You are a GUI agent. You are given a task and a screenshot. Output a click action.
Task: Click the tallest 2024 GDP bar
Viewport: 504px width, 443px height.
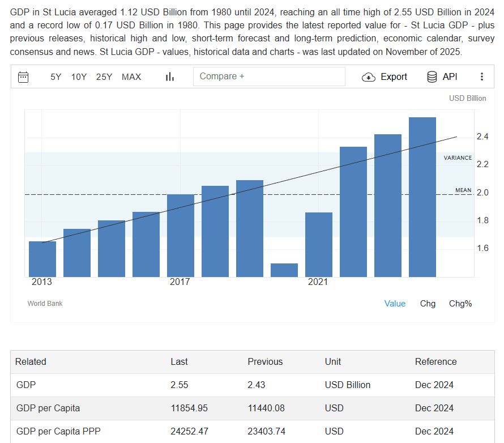coord(422,197)
